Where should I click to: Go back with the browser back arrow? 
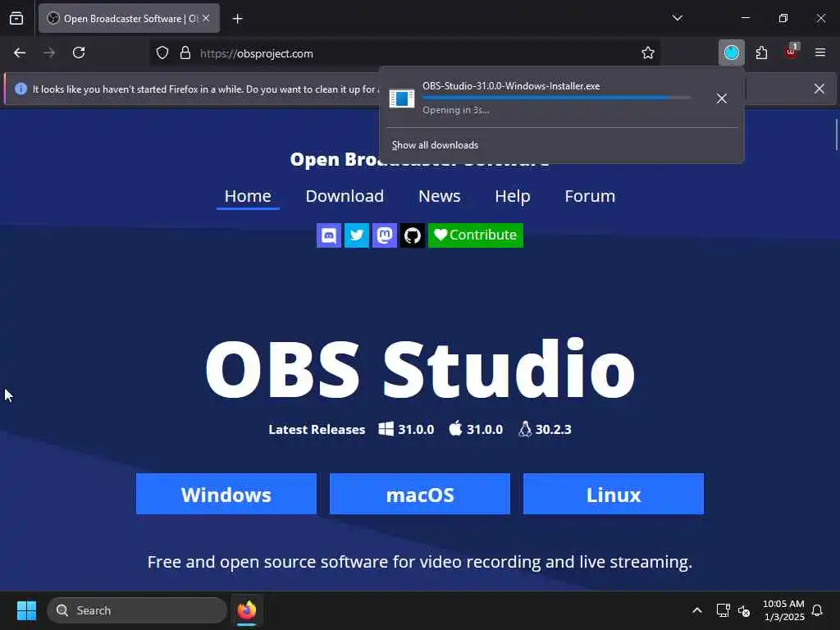click(20, 52)
